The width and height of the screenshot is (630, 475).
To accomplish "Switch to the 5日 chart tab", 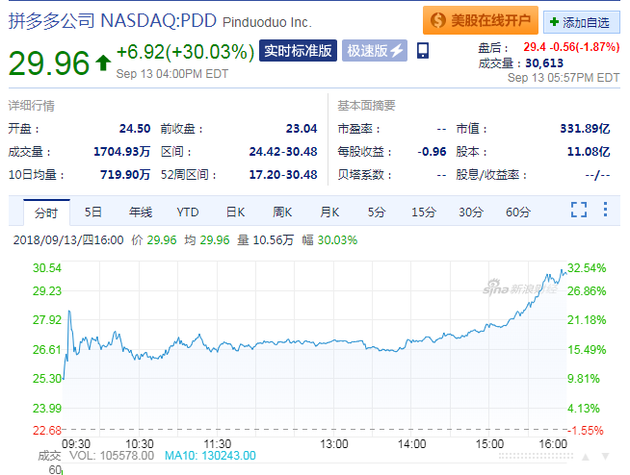I will coord(93,212).
